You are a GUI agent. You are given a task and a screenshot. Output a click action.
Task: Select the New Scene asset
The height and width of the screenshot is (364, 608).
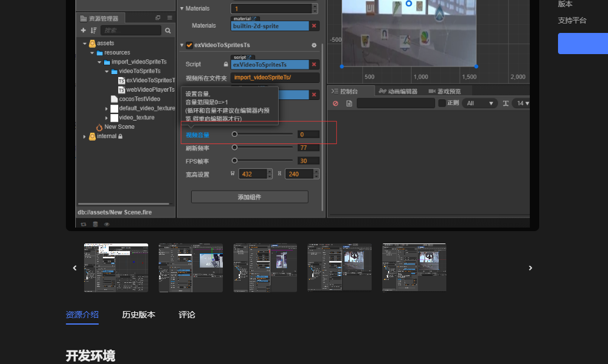tap(119, 127)
